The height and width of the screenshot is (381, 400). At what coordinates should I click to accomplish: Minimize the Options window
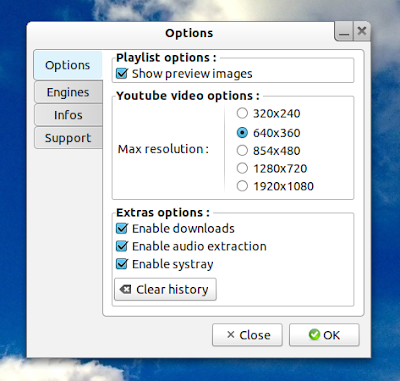344,32
